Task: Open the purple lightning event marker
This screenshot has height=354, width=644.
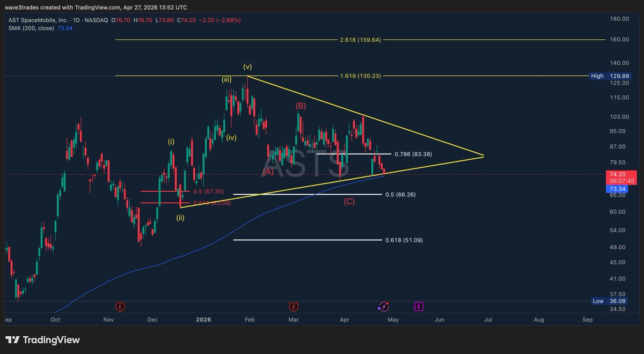Action: [x=384, y=307]
